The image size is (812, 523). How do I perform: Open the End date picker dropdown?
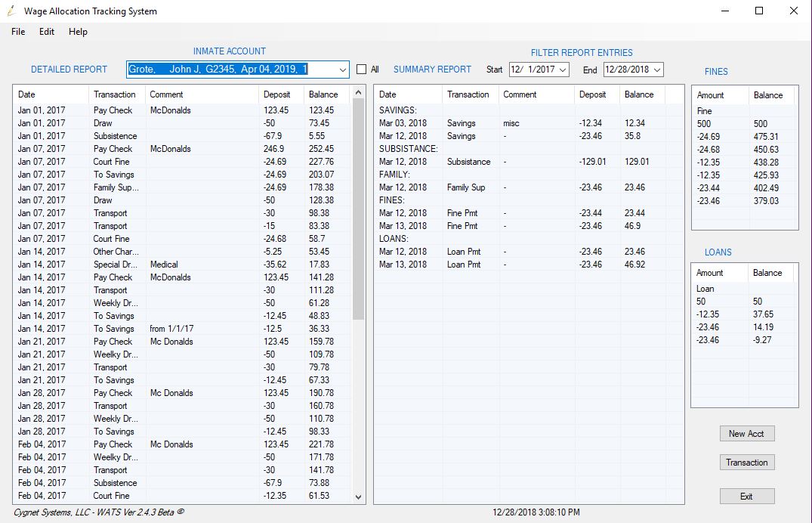[x=656, y=70]
